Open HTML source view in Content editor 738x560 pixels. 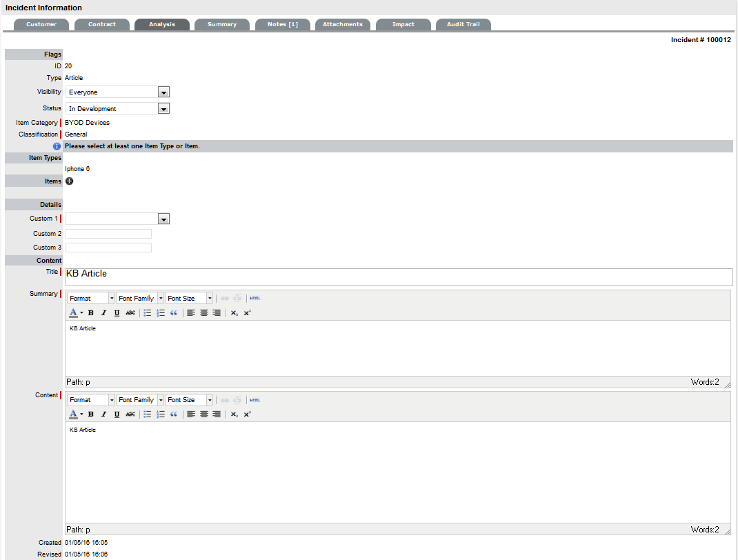click(255, 400)
